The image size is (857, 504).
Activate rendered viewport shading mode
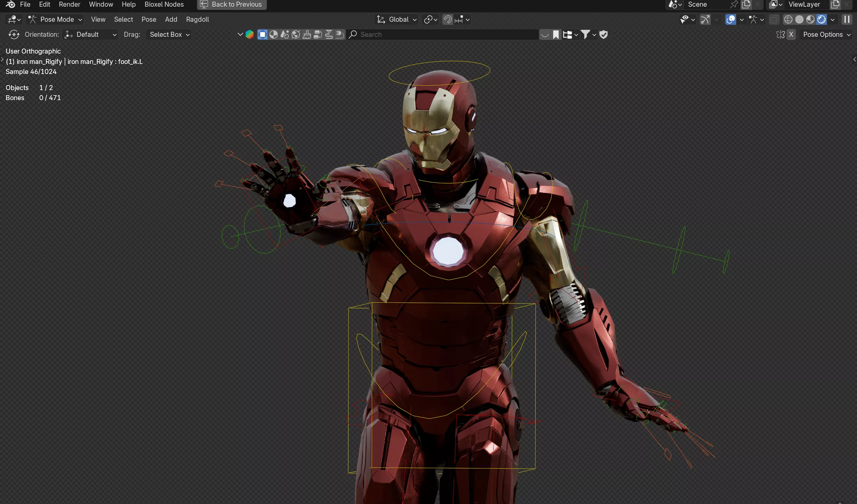(x=821, y=19)
